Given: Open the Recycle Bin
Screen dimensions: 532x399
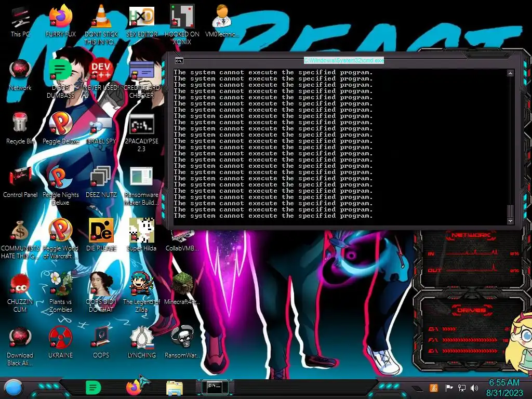Looking at the screenshot, I should [x=20, y=129].
